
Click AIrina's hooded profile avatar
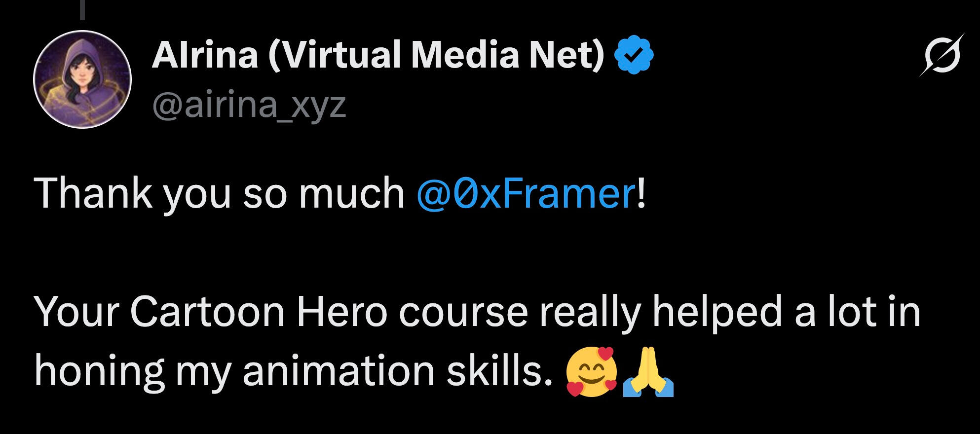(82, 79)
